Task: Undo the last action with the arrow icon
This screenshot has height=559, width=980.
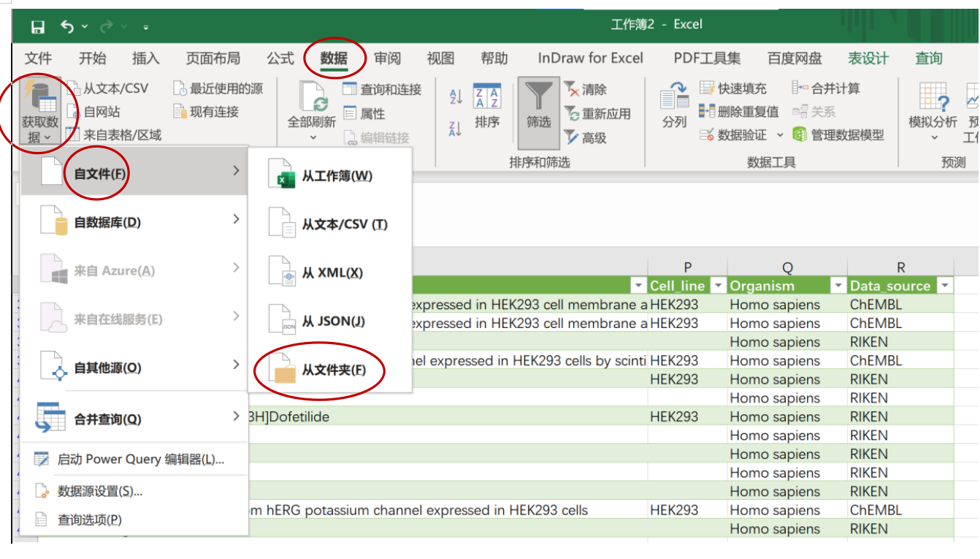Action: [68, 27]
